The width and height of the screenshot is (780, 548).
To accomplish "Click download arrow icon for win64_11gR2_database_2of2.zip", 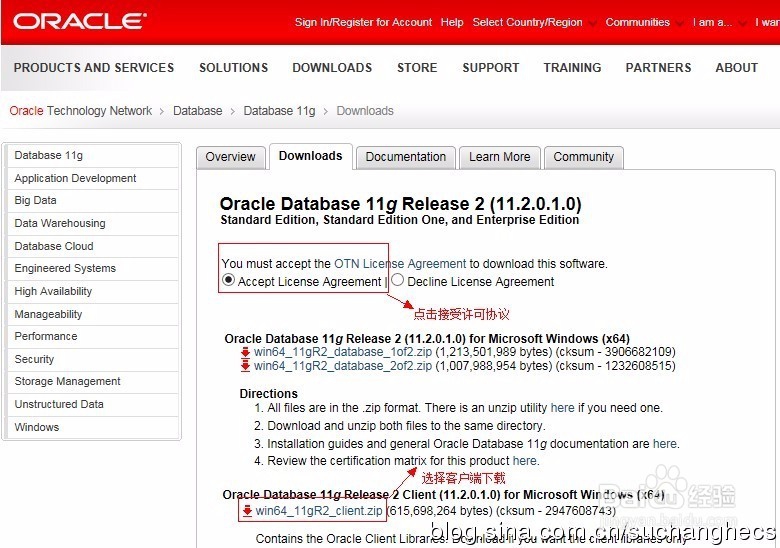I will click(245, 366).
